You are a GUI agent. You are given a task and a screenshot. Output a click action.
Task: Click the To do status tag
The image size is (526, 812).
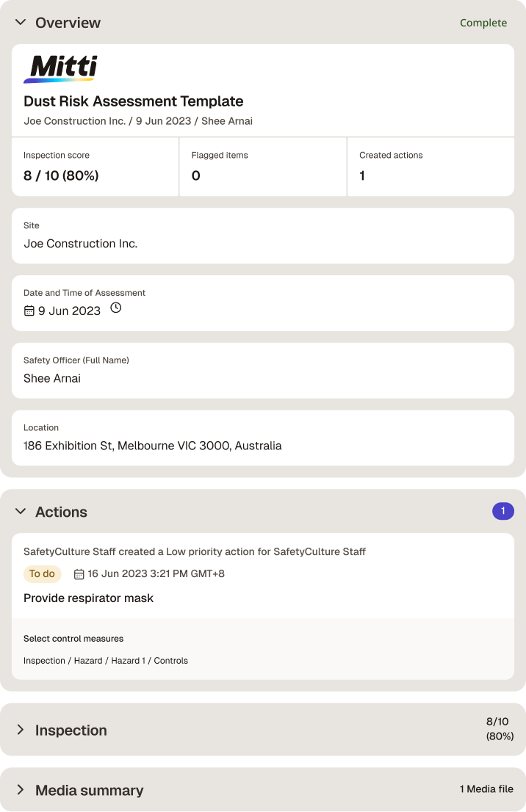click(42, 574)
